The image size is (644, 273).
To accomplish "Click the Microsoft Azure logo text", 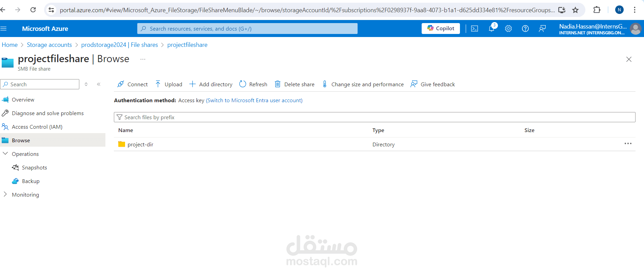I will pos(45,29).
